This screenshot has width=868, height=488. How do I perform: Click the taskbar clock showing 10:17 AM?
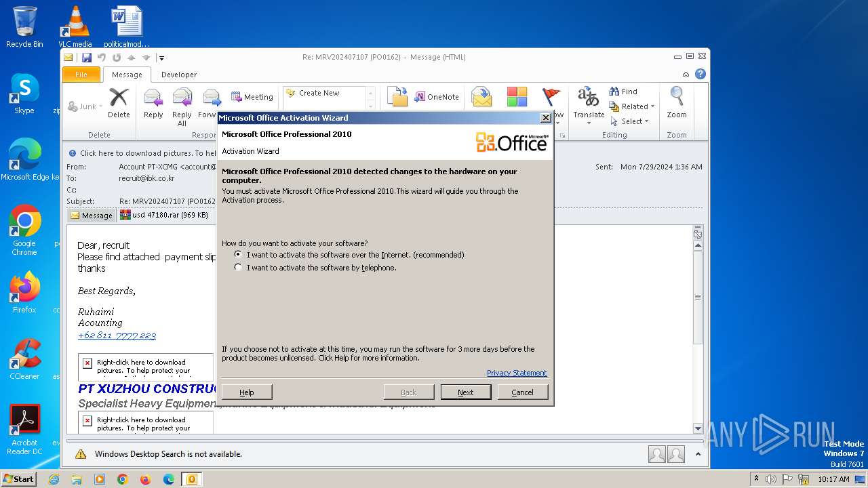834,479
